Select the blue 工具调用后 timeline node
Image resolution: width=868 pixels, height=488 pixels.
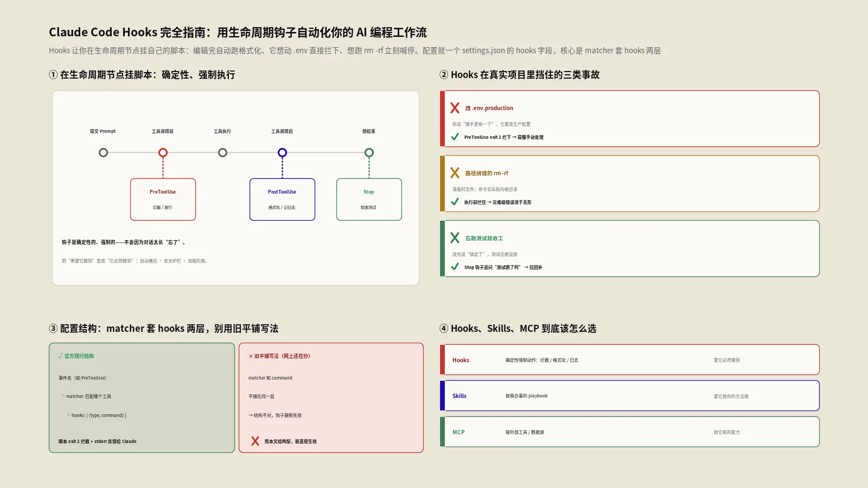click(282, 153)
